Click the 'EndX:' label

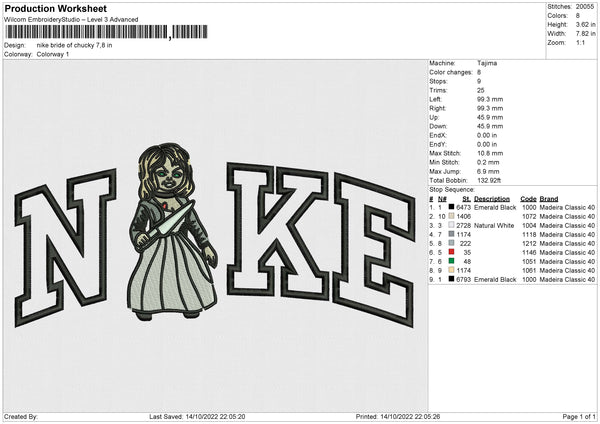coord(438,135)
